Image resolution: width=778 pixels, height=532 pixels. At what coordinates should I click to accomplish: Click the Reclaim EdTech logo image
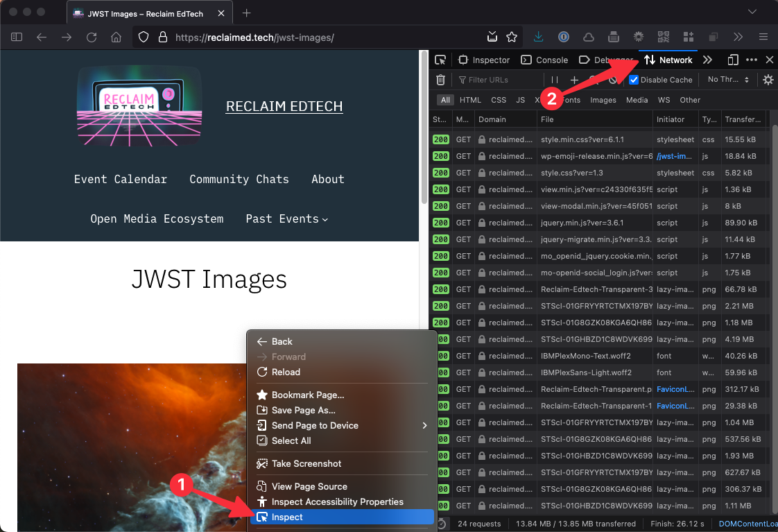point(139,105)
